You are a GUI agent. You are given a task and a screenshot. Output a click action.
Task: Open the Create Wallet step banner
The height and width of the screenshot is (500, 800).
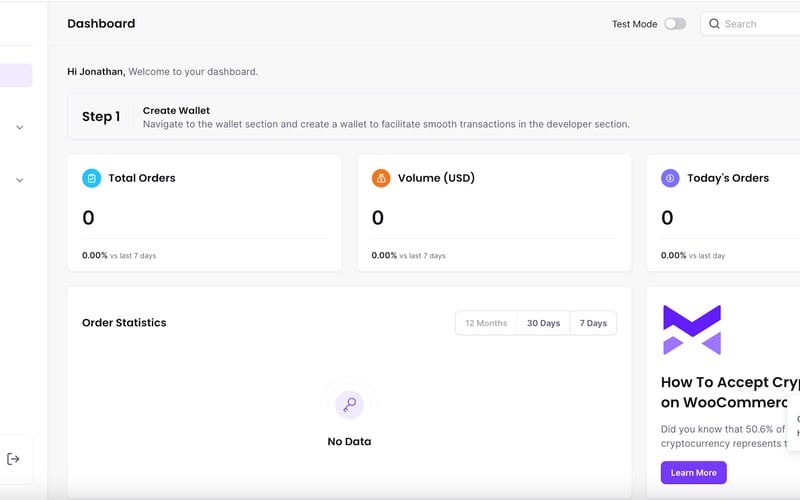coord(434,117)
